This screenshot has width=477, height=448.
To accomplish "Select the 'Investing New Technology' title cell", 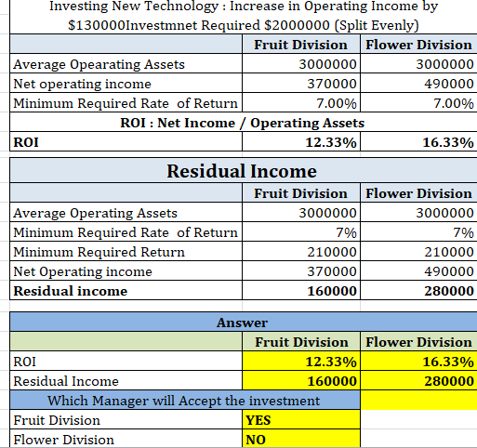I will click(x=244, y=16).
